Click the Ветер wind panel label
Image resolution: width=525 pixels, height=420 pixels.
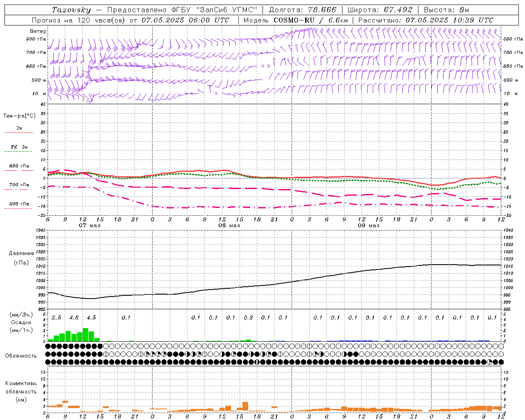tap(38, 31)
